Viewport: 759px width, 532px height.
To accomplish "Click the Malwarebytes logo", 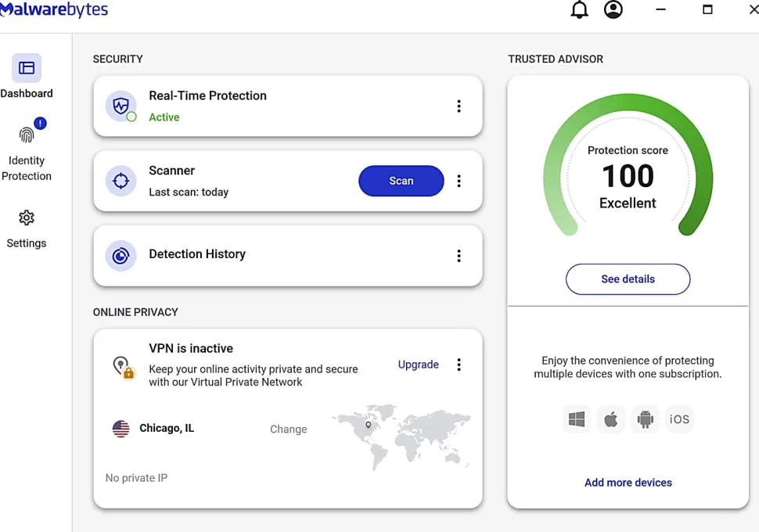I will click(x=54, y=9).
